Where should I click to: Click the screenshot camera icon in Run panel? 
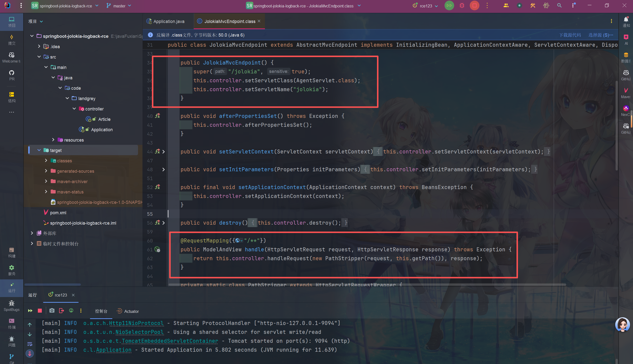pos(52,311)
